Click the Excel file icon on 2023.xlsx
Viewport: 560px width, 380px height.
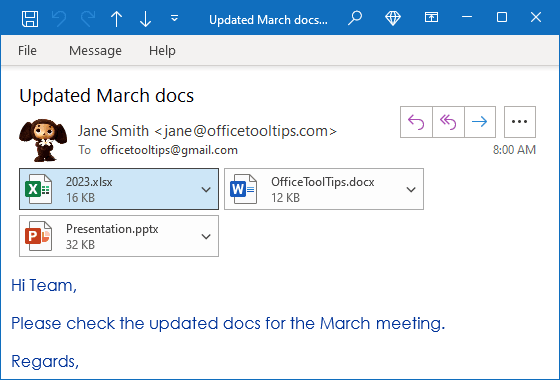38,189
